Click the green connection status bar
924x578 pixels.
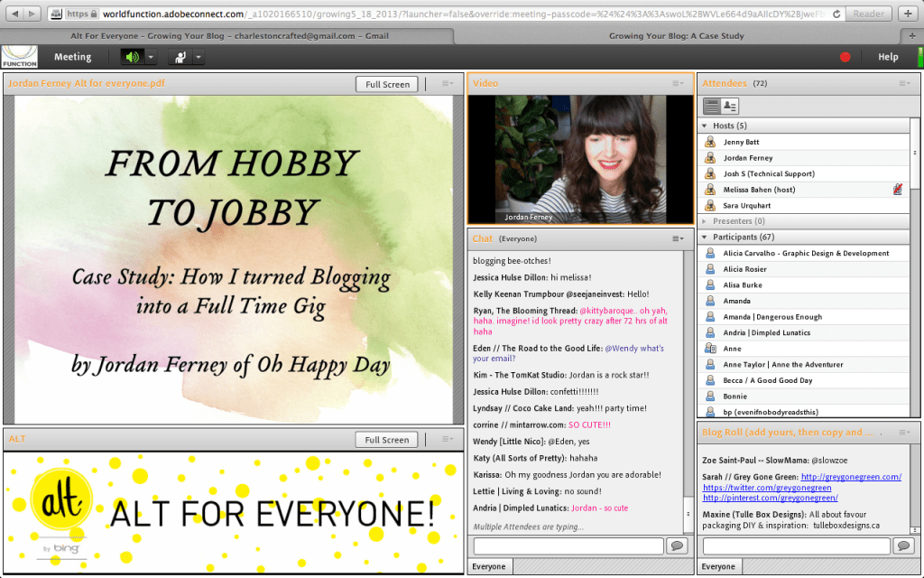[x=920, y=57]
